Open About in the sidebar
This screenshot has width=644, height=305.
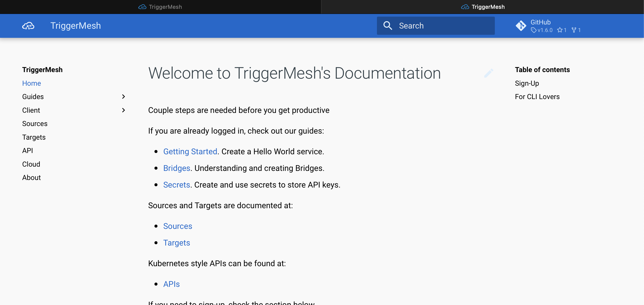[31, 177]
